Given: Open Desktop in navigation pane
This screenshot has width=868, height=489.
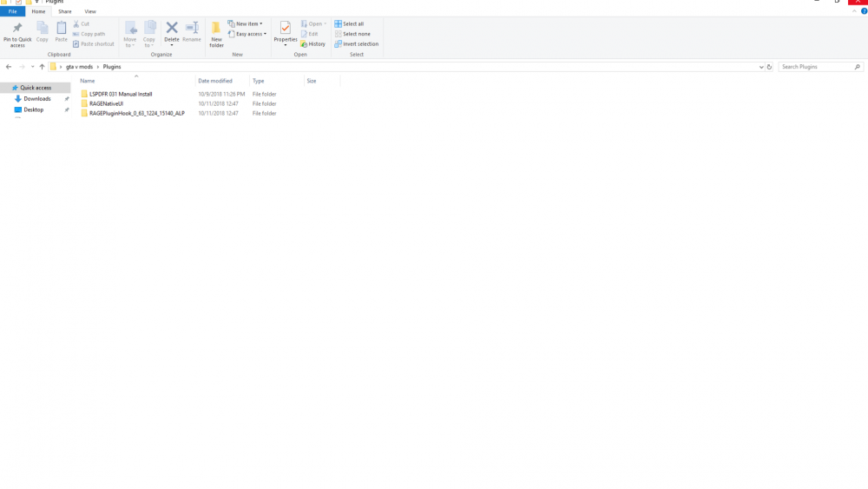Looking at the screenshot, I should (33, 109).
